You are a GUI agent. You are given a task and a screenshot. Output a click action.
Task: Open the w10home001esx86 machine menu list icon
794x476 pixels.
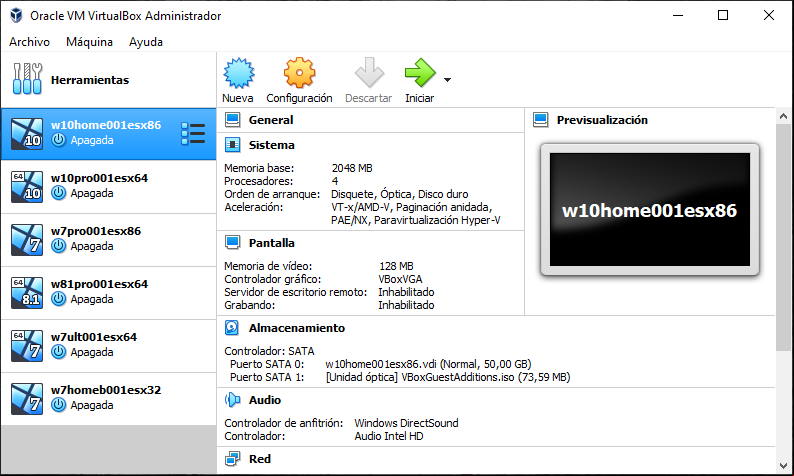tap(193, 134)
